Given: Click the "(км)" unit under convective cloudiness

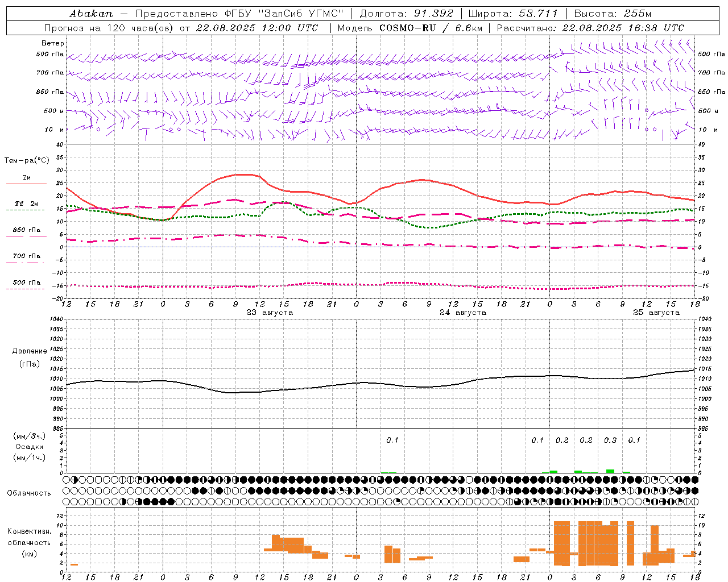Looking at the screenshot, I should coord(29,554).
